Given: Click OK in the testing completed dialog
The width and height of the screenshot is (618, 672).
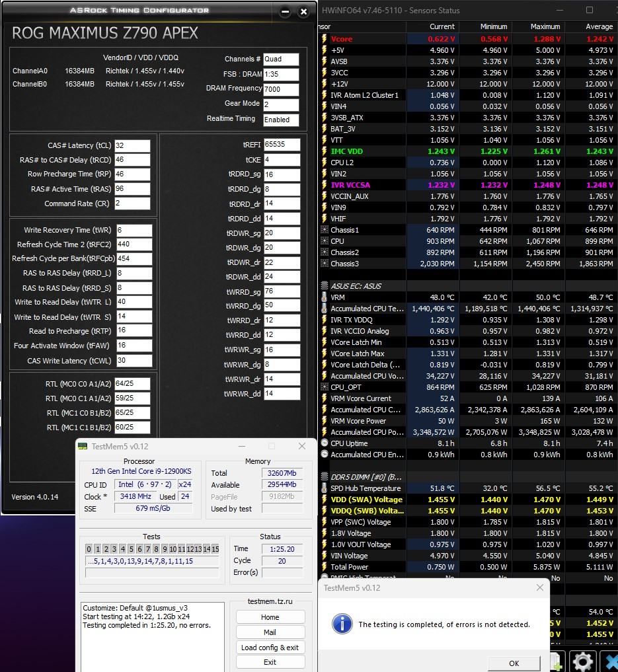Looking at the screenshot, I should point(514,663).
